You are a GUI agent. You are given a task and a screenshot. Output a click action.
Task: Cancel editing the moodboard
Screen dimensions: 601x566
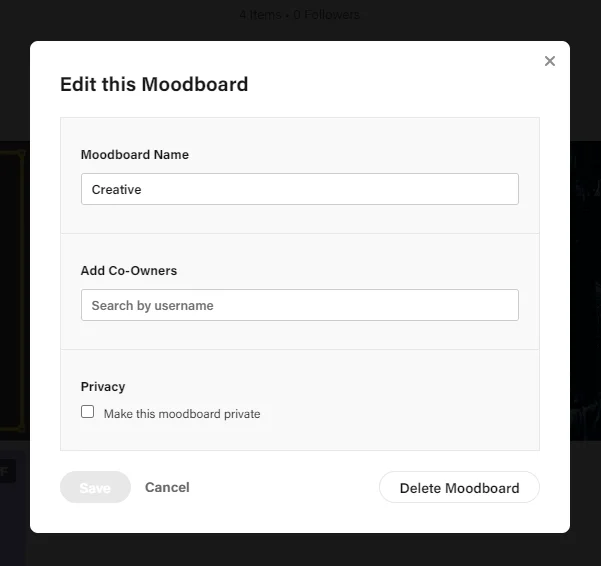(167, 487)
